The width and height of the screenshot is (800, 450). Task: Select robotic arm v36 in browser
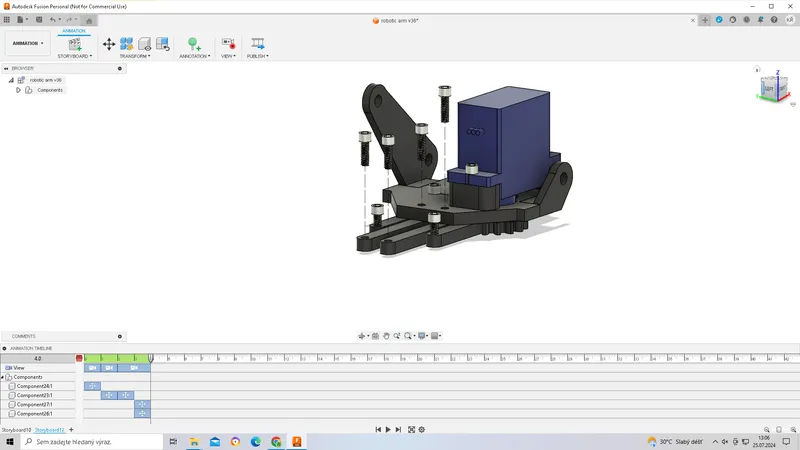pos(45,80)
